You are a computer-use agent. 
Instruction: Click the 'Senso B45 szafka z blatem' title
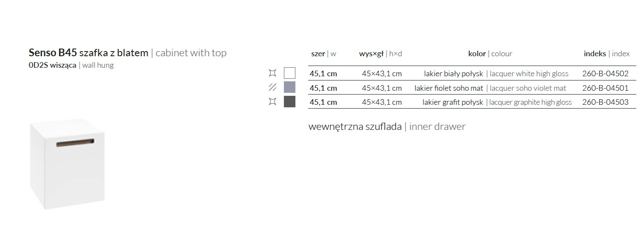89,53
